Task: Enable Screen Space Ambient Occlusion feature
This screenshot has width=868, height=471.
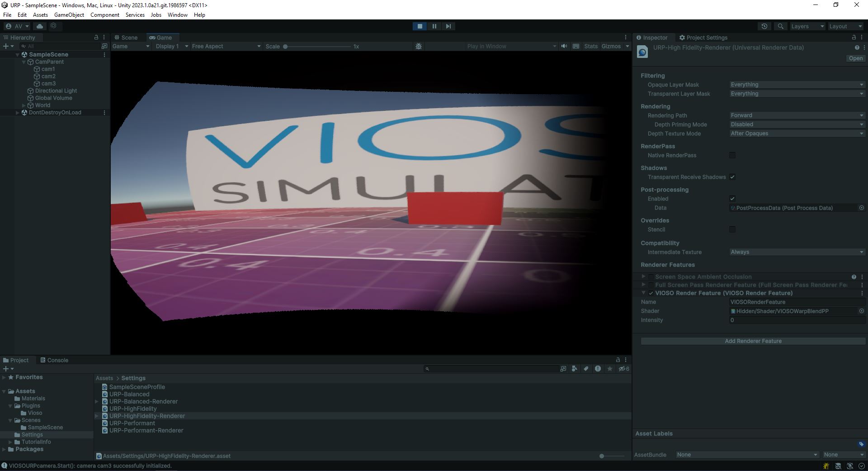Action: click(x=651, y=277)
